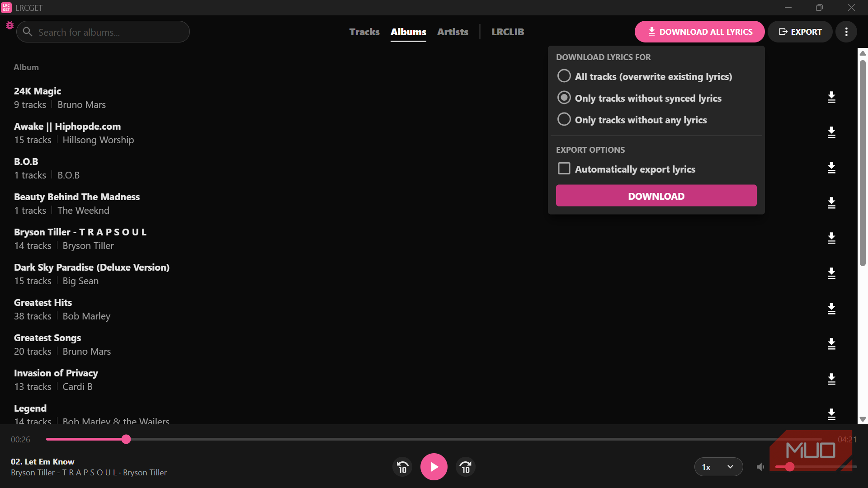
Task: Open the Awake || Hiphopde.com album
Action: pos(67,126)
